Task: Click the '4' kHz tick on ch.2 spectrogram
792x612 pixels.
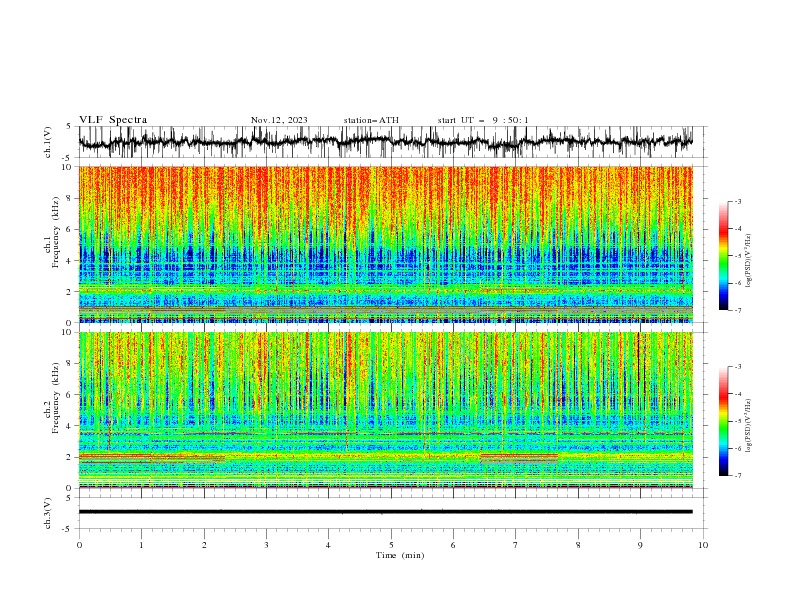Action: point(70,426)
